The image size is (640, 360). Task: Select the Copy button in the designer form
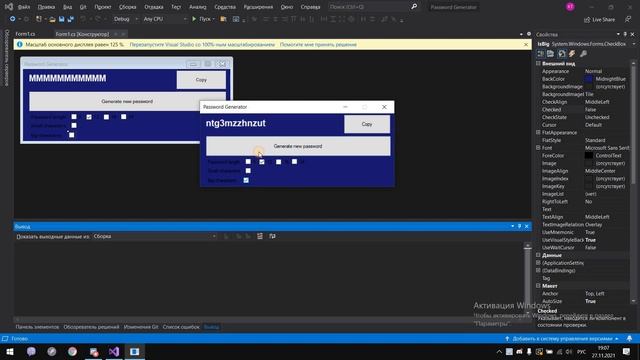[x=201, y=80]
